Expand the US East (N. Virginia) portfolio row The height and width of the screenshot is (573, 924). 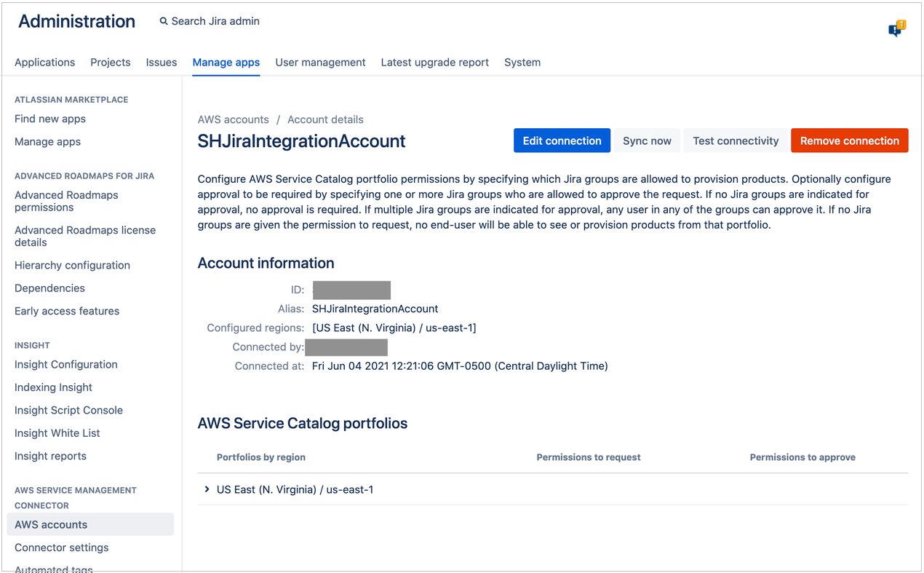(207, 490)
